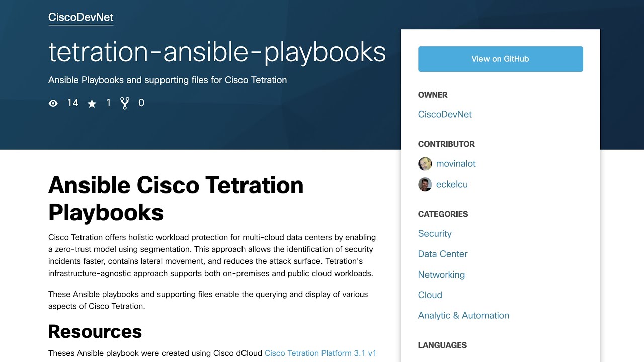Select the Cloud category
Screen dimensions: 644x362
[x=430, y=295]
